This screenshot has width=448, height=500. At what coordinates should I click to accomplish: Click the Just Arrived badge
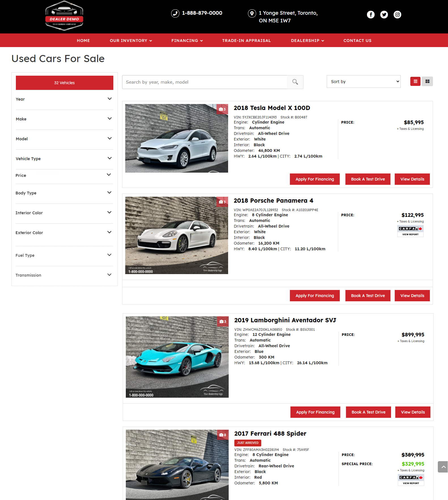[248, 443]
